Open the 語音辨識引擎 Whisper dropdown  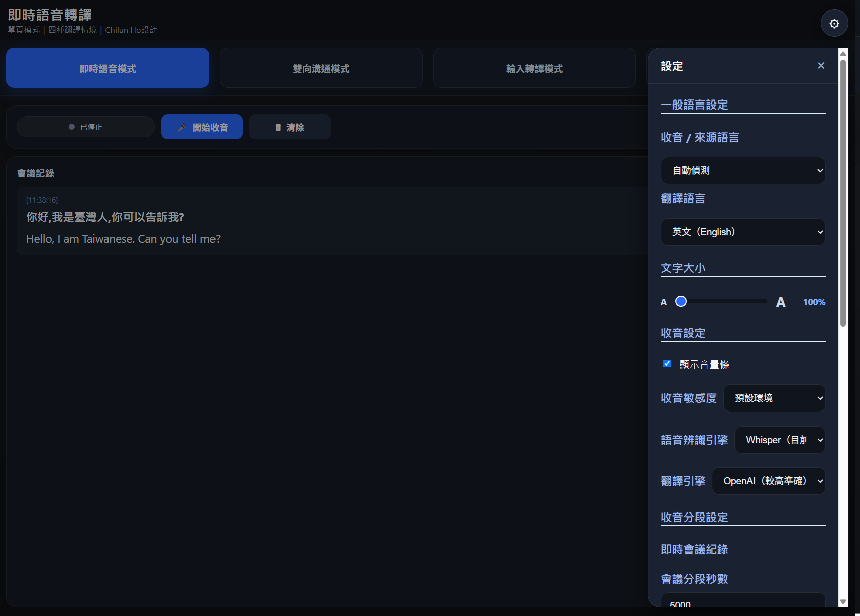pos(780,440)
